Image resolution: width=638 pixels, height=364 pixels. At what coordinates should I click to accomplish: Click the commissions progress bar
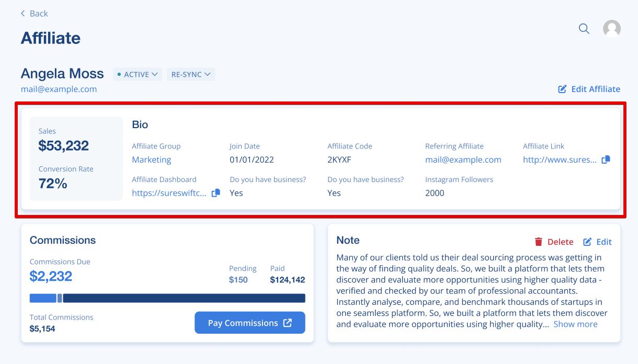tap(167, 298)
